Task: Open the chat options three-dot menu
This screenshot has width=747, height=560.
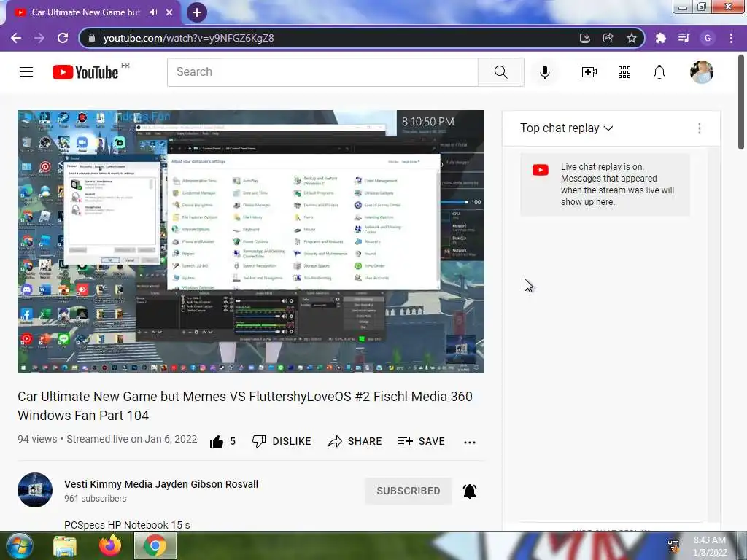Action: pos(700,128)
